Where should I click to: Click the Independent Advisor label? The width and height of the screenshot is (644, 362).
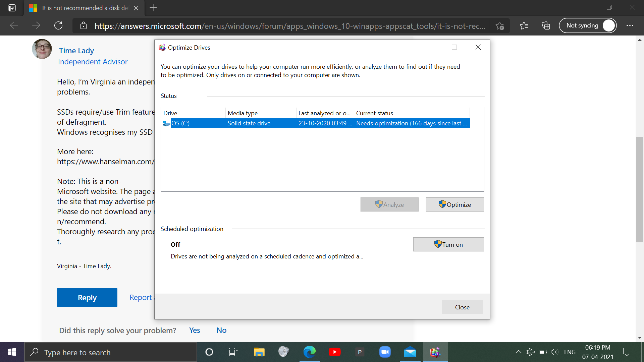point(93,62)
